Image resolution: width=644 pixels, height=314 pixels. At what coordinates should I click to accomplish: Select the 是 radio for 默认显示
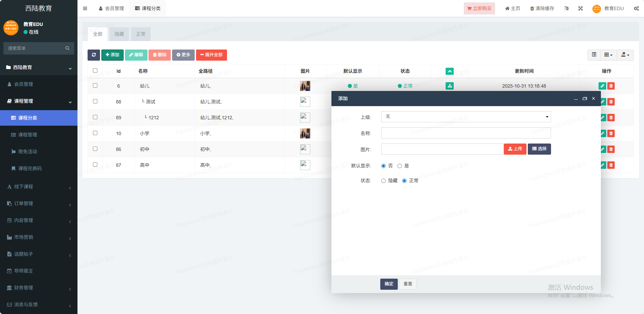399,166
